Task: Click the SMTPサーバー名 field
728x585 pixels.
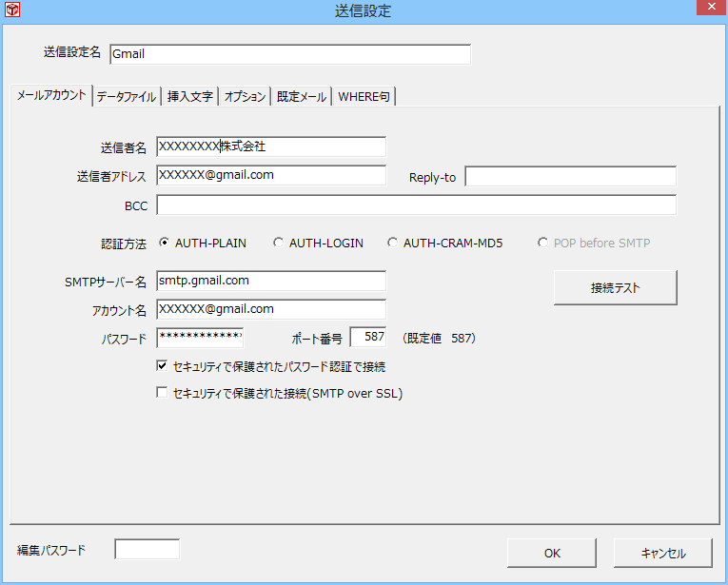Action: tap(271, 281)
